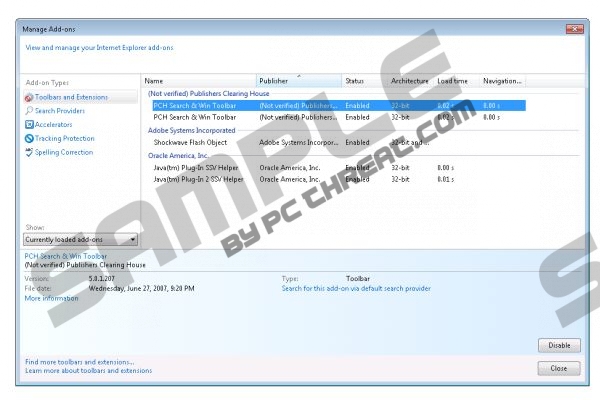This screenshot has width=600, height=400.
Task: Click the Toolbars and Extensions icon
Action: click(28, 97)
